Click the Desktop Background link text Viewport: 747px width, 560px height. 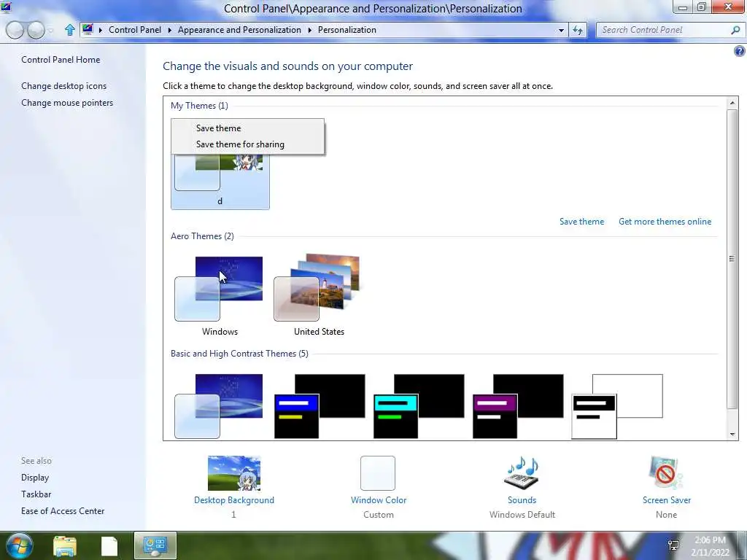234,500
